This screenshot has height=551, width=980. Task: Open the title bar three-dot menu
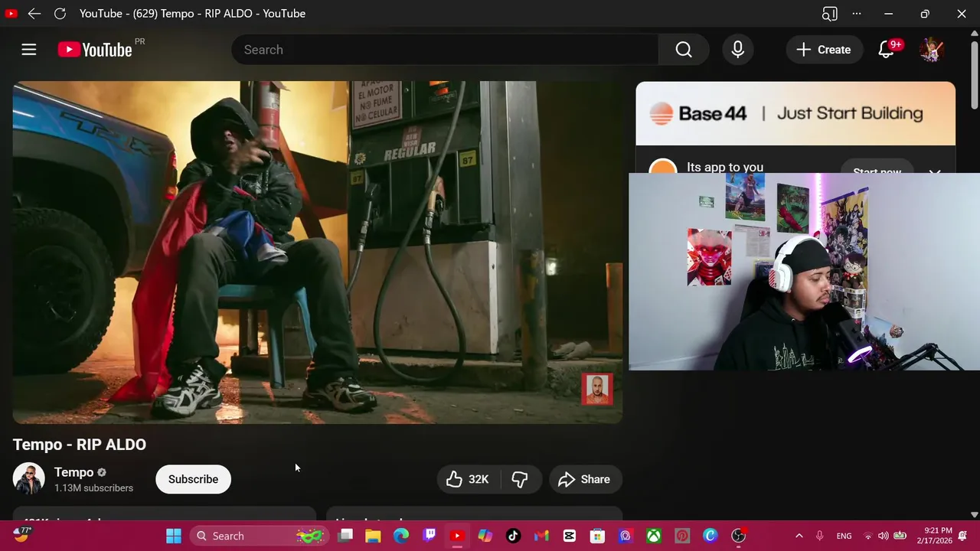pos(857,13)
